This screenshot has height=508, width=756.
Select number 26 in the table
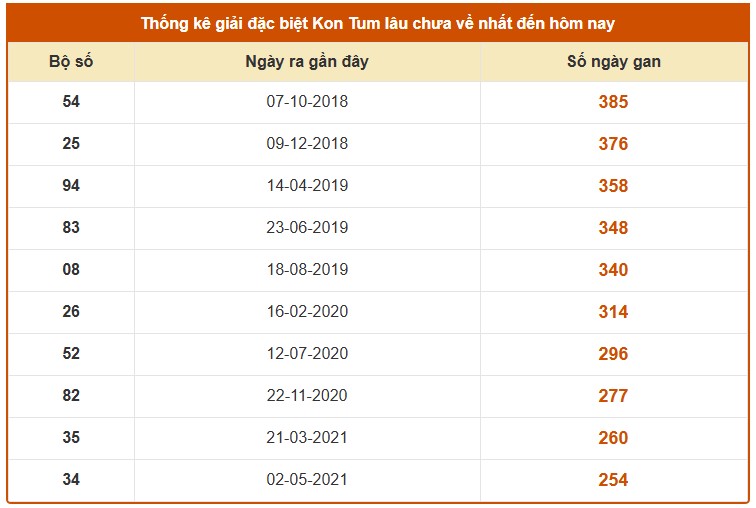(x=71, y=312)
